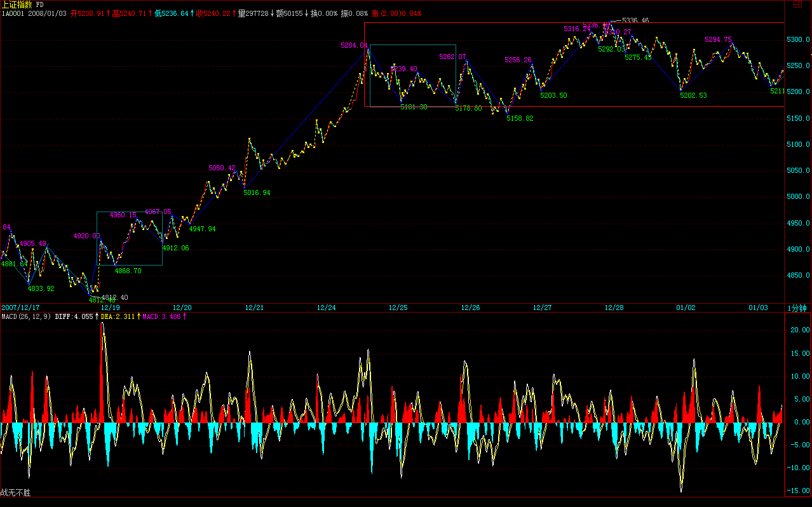Image resolution: width=812 pixels, height=507 pixels.
Task: Click the 12/21 date on time axis
Action: click(x=254, y=308)
